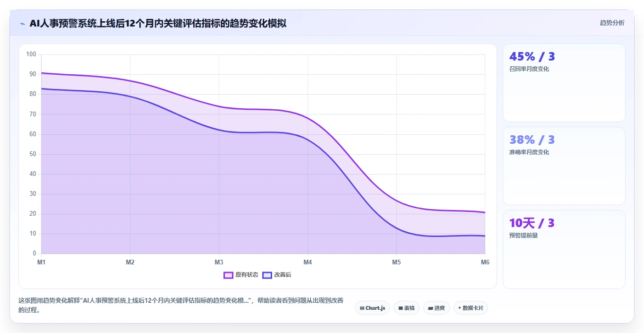The image size is (644, 333).
Task: Click the 准确率月度变化 label
Action: point(529,152)
